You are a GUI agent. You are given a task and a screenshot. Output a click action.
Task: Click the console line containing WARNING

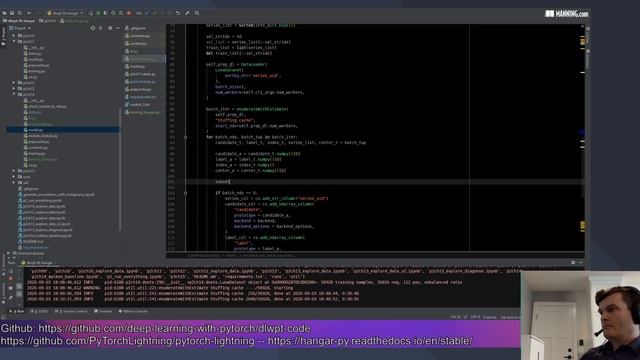(x=160, y=288)
